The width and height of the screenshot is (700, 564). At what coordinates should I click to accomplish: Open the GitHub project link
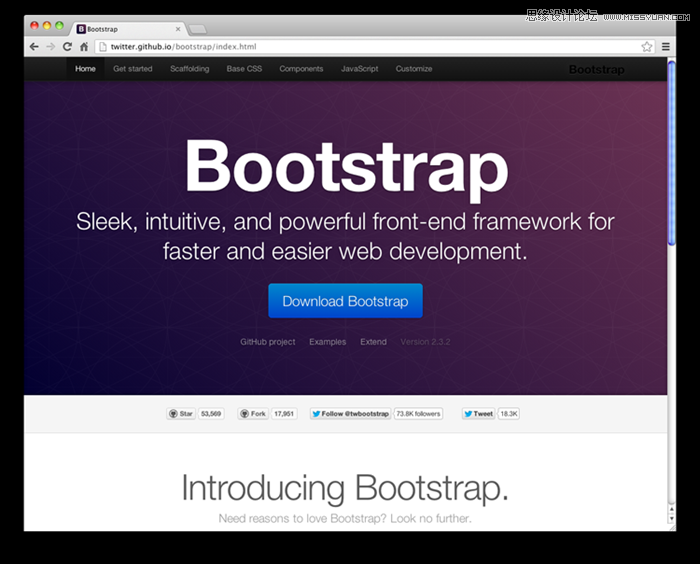[267, 342]
